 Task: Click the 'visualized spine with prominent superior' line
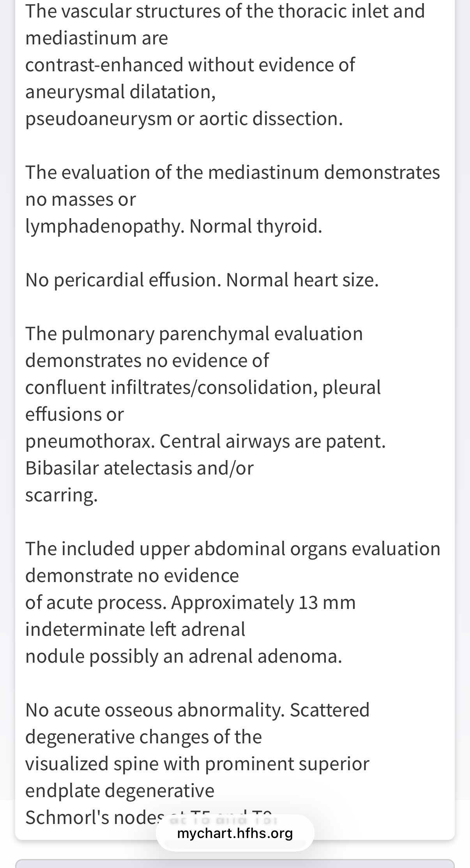tap(197, 764)
